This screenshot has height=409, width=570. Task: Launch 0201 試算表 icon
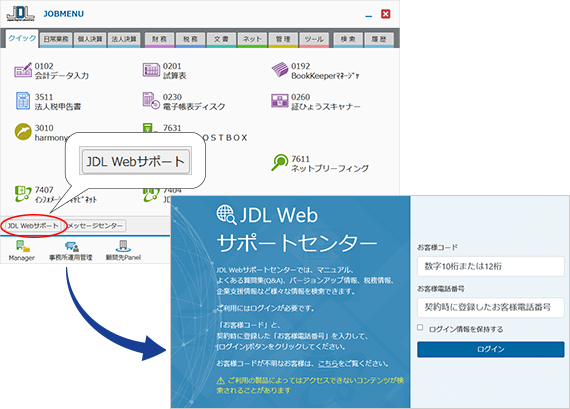pyautogui.click(x=151, y=70)
